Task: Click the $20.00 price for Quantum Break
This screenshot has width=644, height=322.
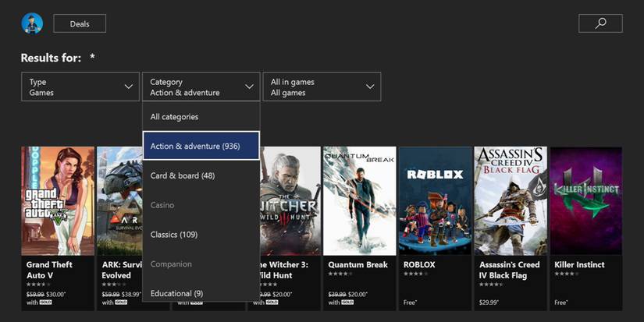Action: [x=358, y=295]
